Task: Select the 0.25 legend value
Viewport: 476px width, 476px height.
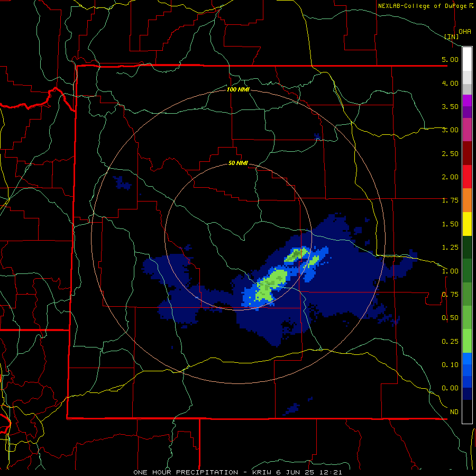Action: click(450, 342)
